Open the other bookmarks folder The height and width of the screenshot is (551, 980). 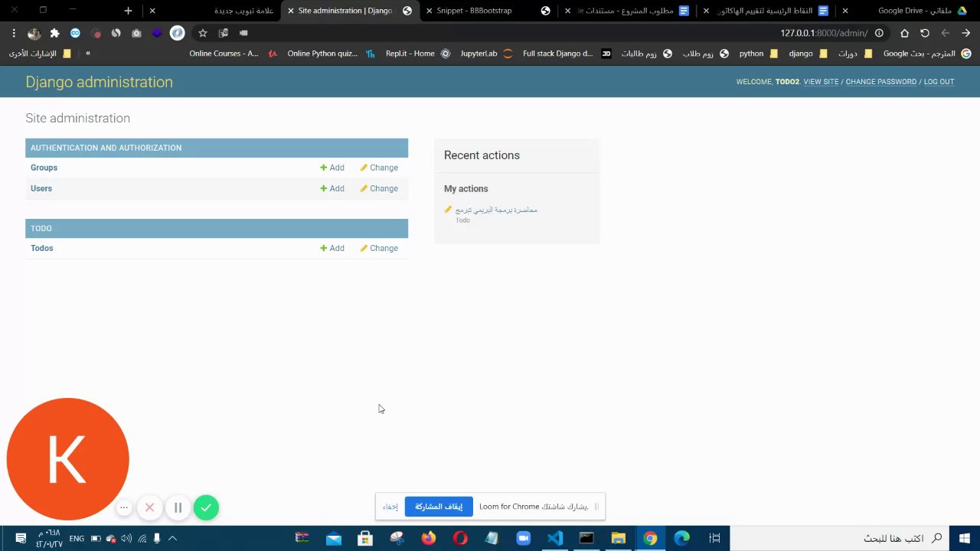[40, 54]
